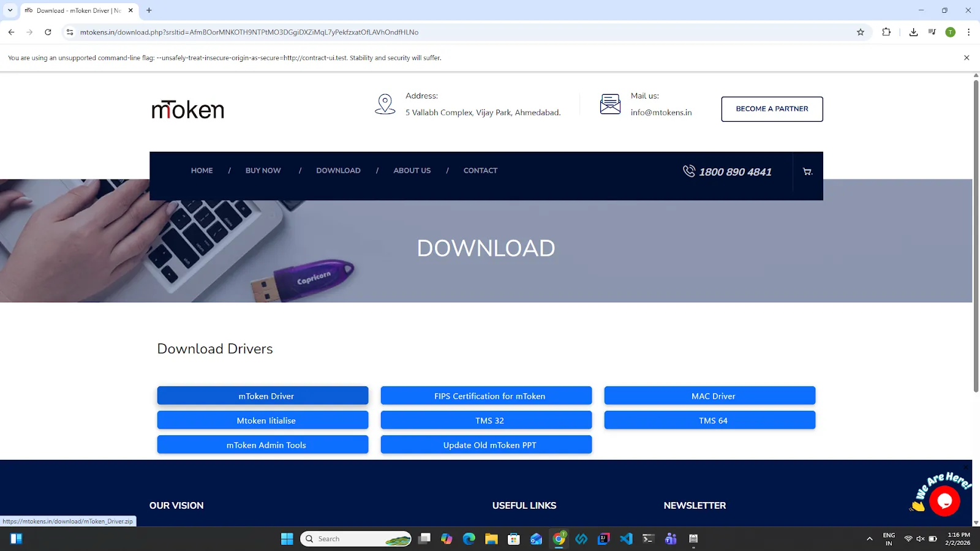Download the mToken Driver
The height and width of the screenshot is (551, 980).
[263, 396]
